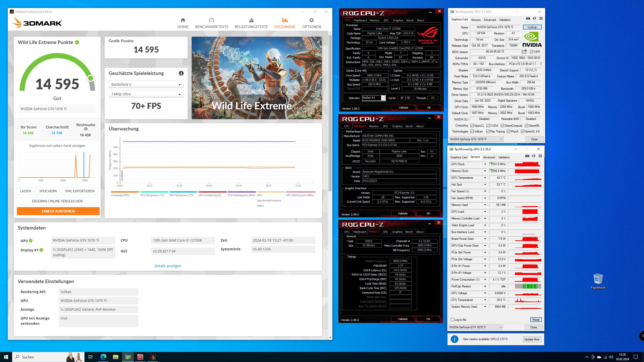This screenshot has width=644, height=362.
Task: Click the score gauge indicator knob
Action: 91,78
